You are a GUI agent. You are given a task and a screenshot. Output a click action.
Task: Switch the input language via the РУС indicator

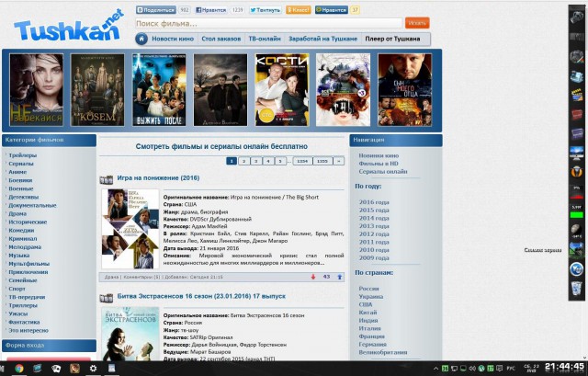pos(511,369)
